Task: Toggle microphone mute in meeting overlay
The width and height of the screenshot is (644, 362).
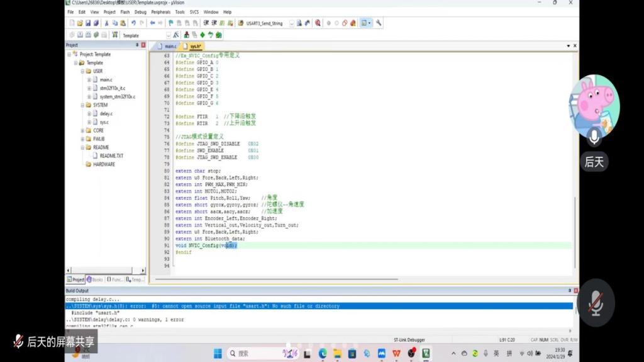Action: (595, 303)
